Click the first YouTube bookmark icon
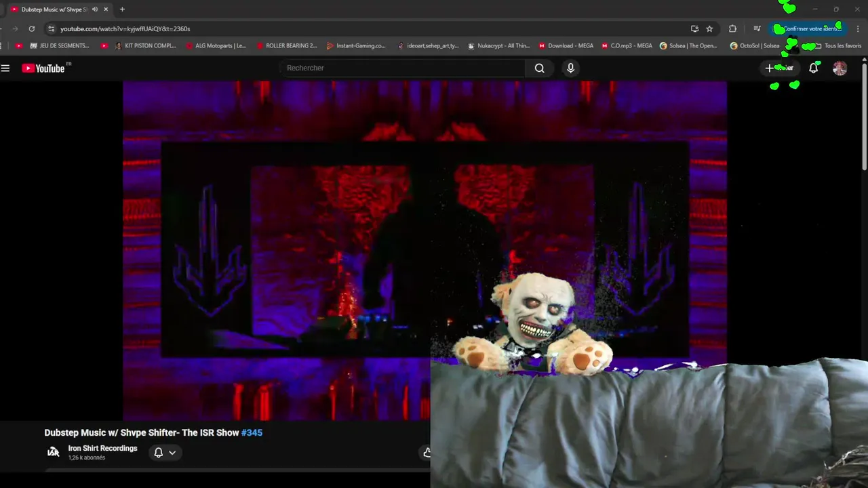This screenshot has height=488, width=868. coord(19,46)
